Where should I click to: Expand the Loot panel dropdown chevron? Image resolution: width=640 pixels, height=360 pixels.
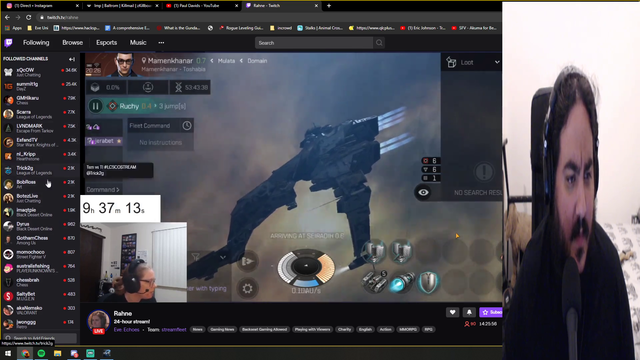click(x=497, y=62)
